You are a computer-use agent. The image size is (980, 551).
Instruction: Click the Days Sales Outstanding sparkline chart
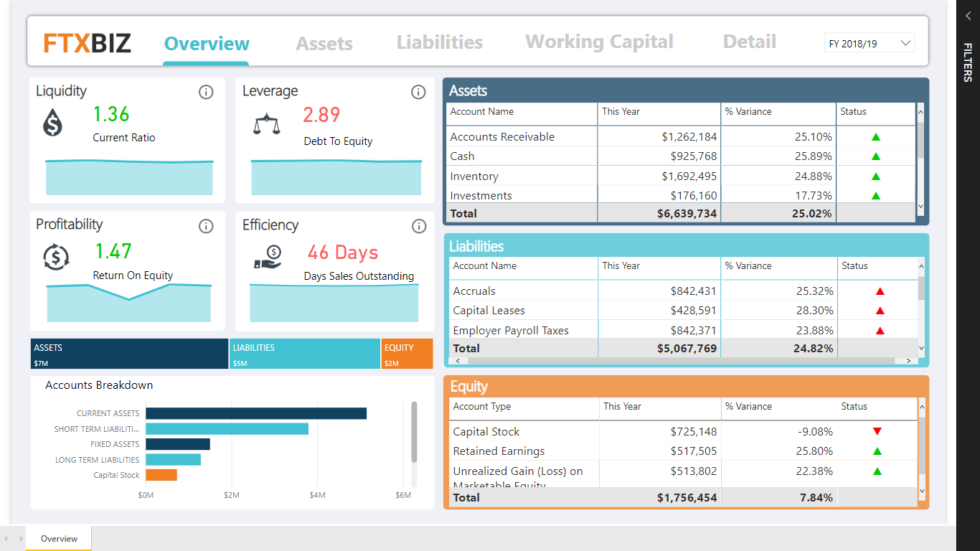coord(334,303)
